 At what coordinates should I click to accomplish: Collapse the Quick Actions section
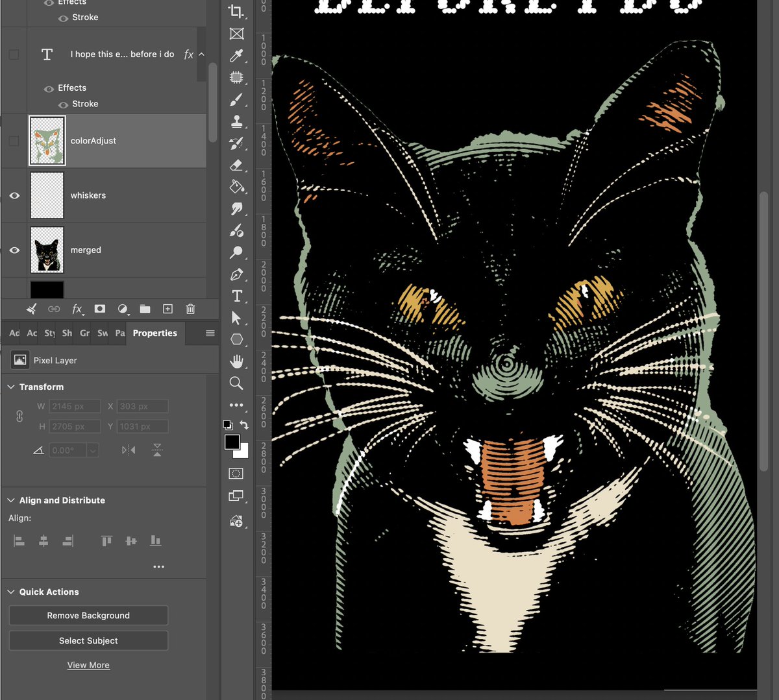tap(10, 592)
